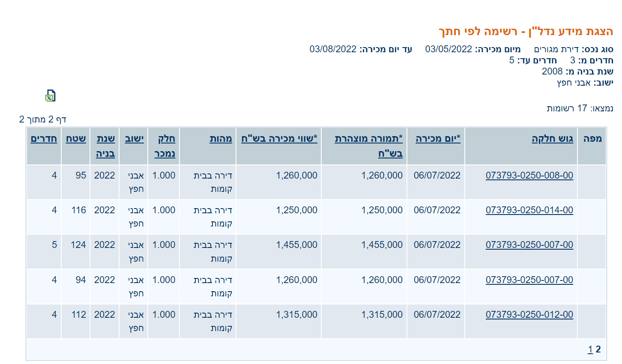Screen dimensions: 622x364
Task: Sort table by יום מכירה header
Action: coord(437,139)
